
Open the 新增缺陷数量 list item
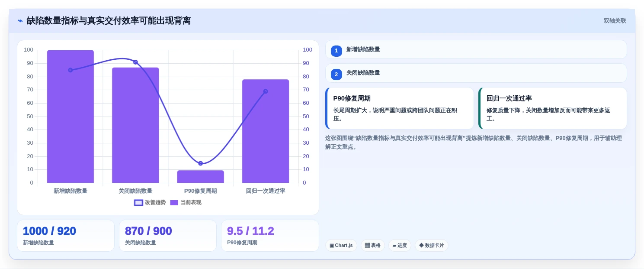pyautogui.click(x=476, y=49)
